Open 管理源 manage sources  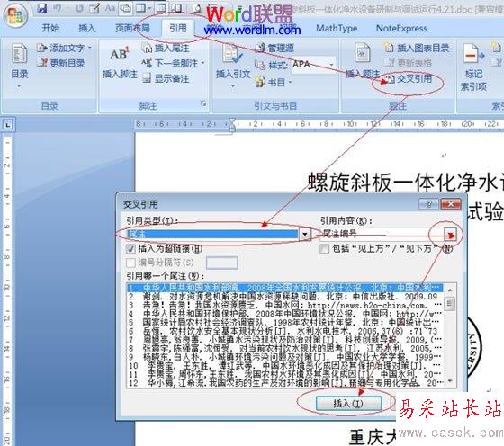(x=275, y=49)
